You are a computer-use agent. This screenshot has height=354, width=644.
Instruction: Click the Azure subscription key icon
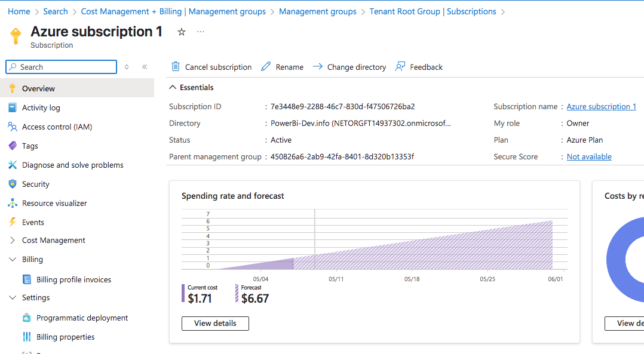point(16,36)
